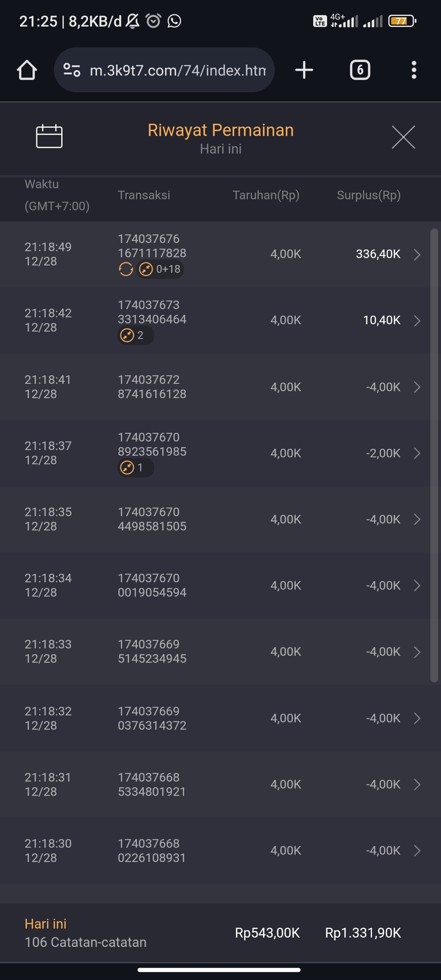Open the calendar date picker icon
This screenshot has height=980, width=441.
point(49,136)
